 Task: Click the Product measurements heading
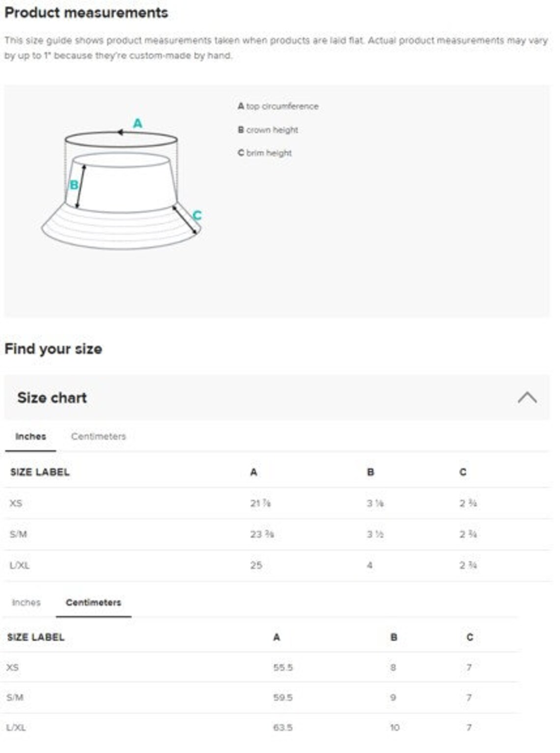(86, 12)
